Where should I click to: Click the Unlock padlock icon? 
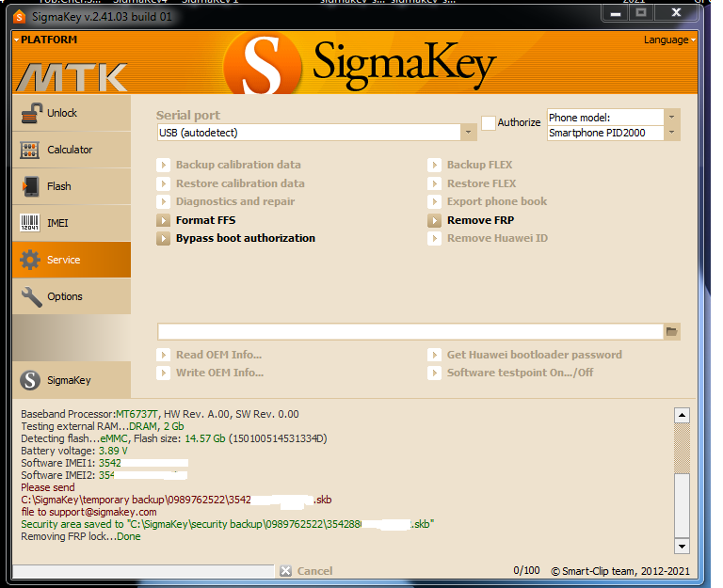[31, 113]
